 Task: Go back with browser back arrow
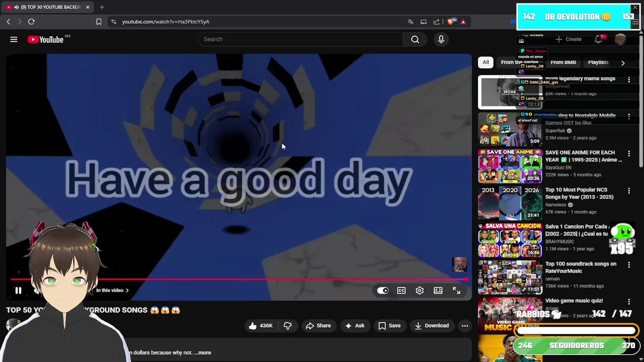[9, 22]
